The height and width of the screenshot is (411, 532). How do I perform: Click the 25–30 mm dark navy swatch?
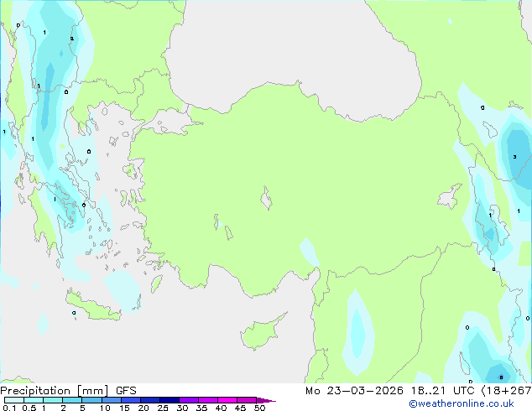(x=170, y=400)
